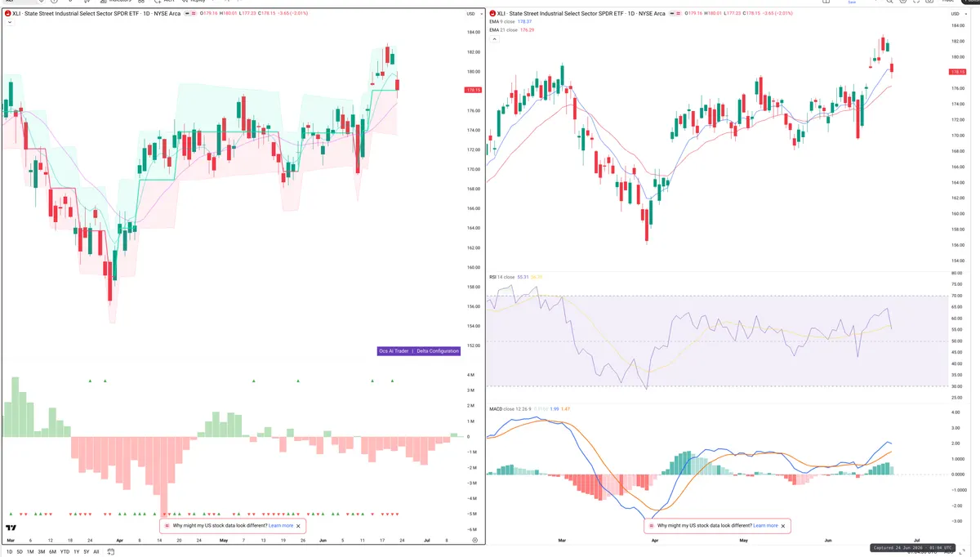Screen dimensions: 980x557
Task: Click the XLI symbol title in the EMA chart
Action: click(x=581, y=14)
